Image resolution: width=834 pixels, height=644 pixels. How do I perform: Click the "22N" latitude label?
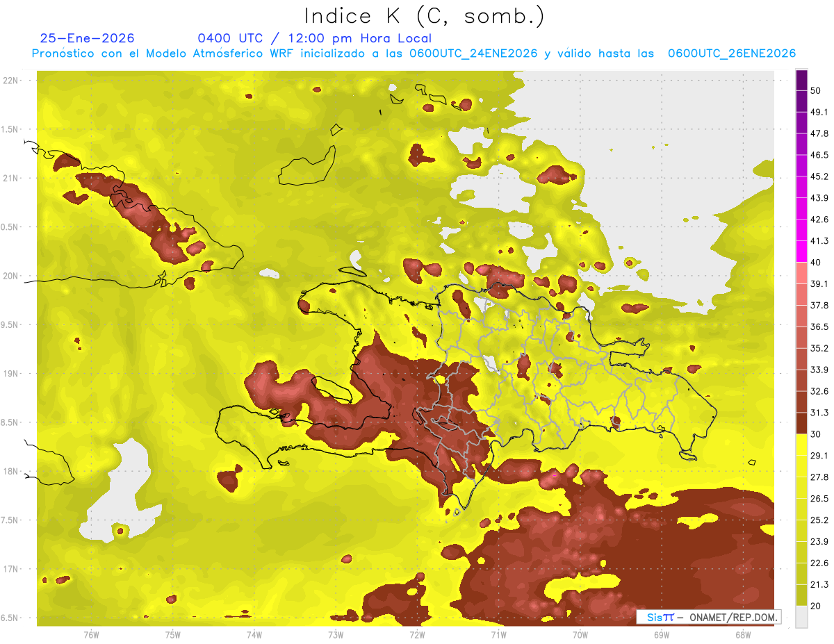click(11, 80)
